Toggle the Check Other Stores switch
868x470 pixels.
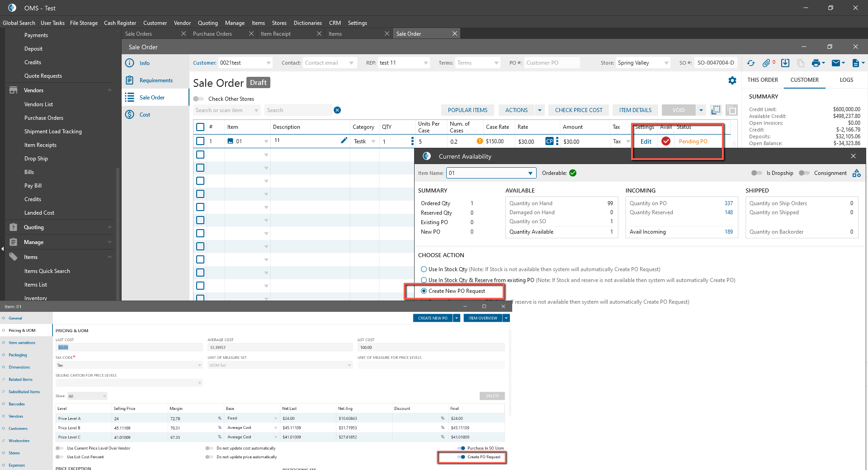coord(198,99)
